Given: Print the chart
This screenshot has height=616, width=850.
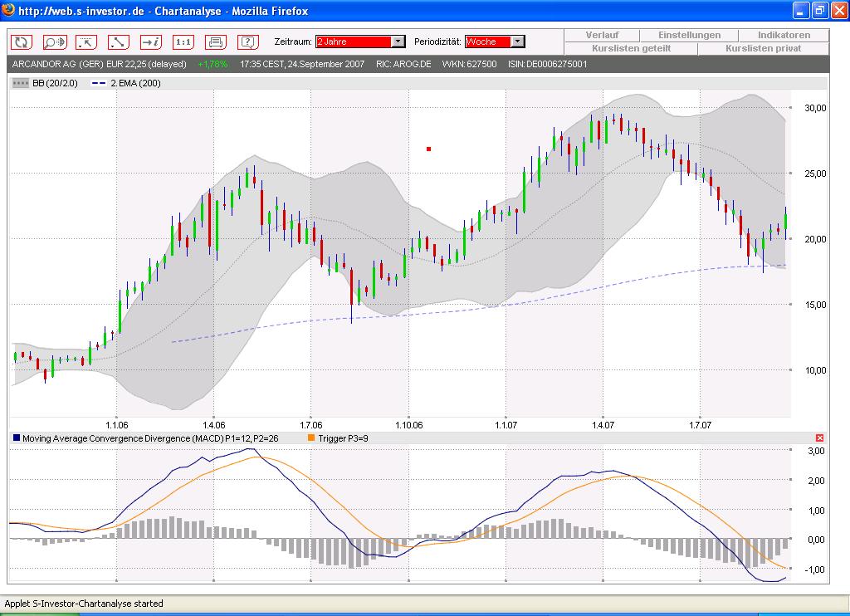Looking at the screenshot, I should [214, 41].
